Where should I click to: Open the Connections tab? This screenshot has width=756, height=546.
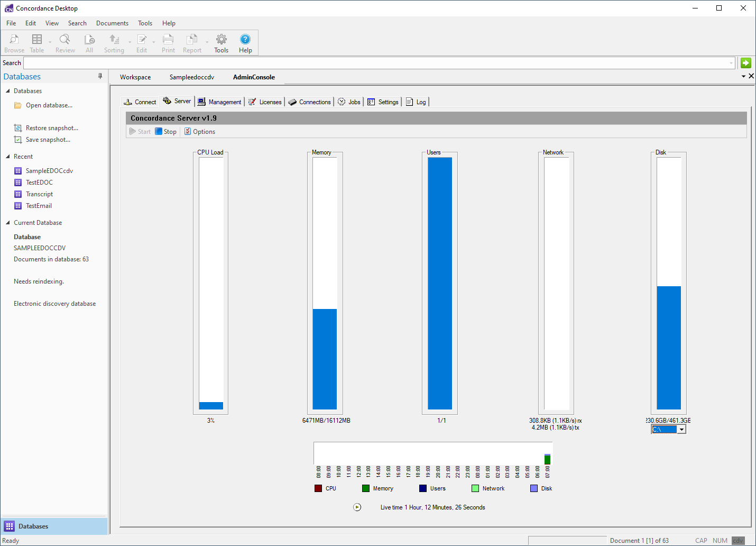pyautogui.click(x=309, y=102)
